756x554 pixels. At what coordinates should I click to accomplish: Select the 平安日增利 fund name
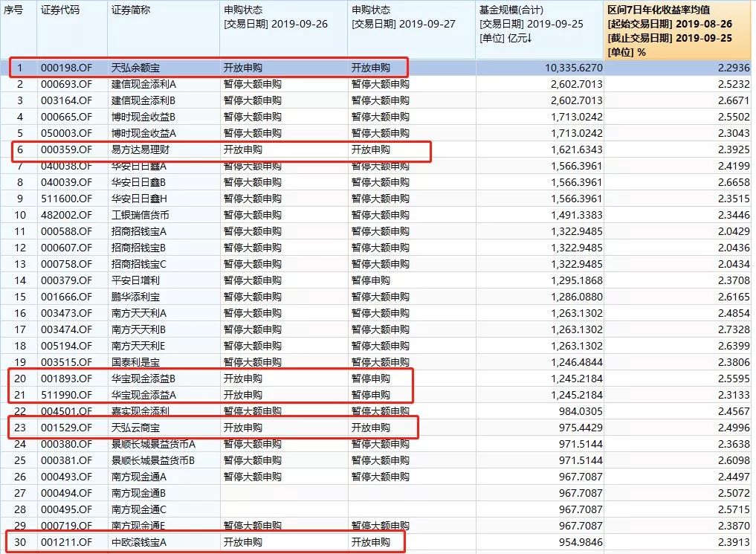point(135,280)
